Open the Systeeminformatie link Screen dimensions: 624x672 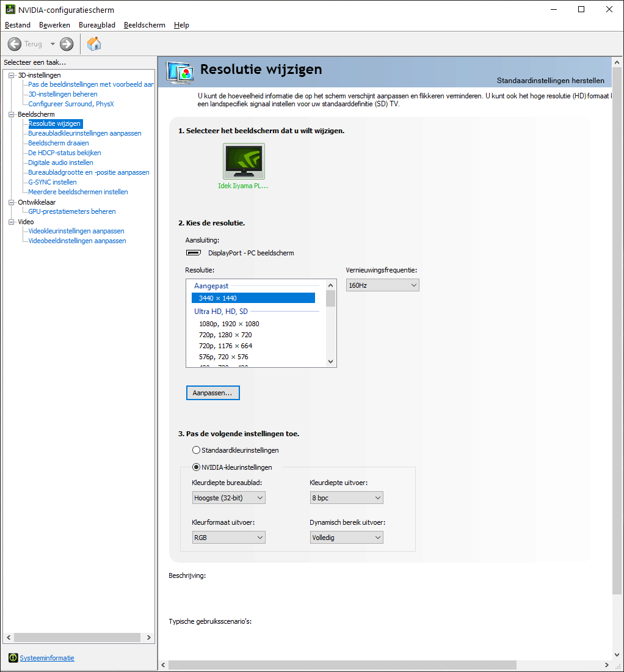(47, 658)
